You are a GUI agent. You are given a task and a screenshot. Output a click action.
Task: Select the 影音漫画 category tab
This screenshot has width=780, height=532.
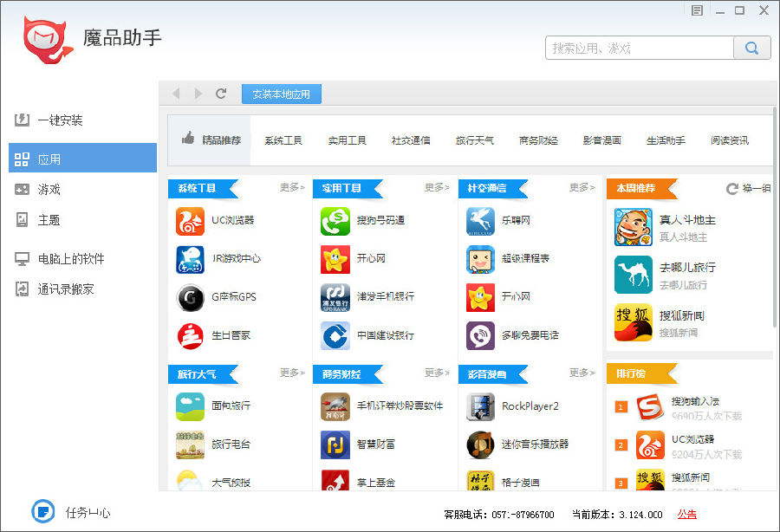[602, 140]
